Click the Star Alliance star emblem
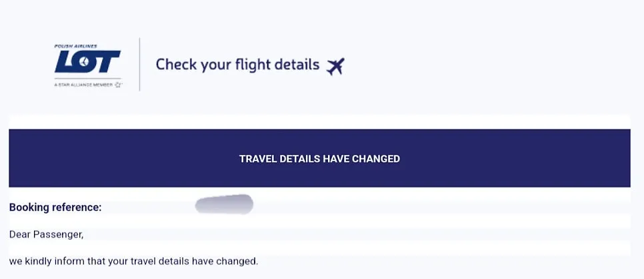644x279 pixels. pyautogui.click(x=119, y=85)
